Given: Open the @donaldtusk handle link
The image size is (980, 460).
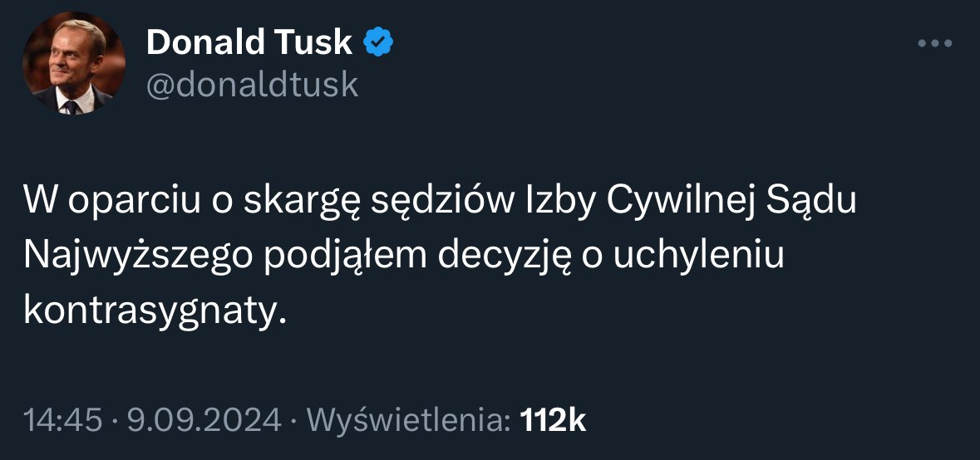Looking at the screenshot, I should [252, 84].
